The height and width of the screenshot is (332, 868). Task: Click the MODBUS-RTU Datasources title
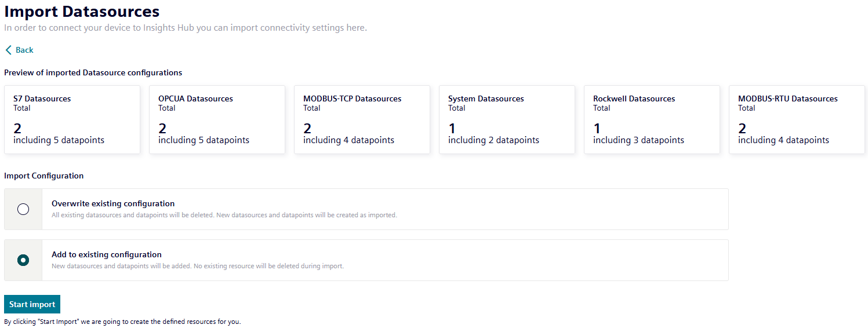coord(787,98)
